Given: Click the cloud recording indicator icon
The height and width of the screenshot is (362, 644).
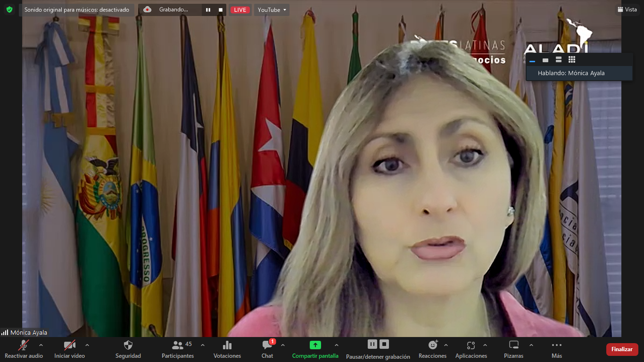Looking at the screenshot, I should point(148,9).
